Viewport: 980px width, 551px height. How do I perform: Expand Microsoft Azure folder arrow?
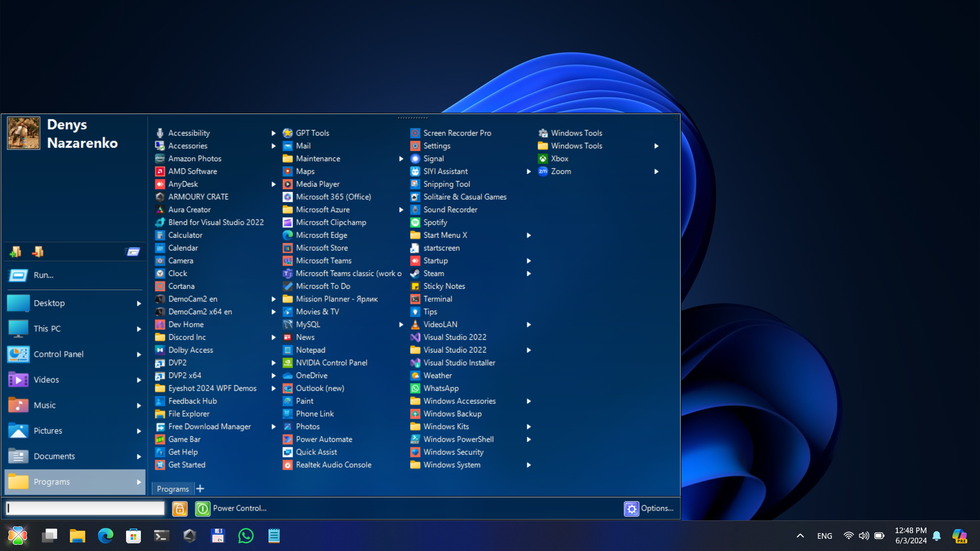tap(401, 210)
